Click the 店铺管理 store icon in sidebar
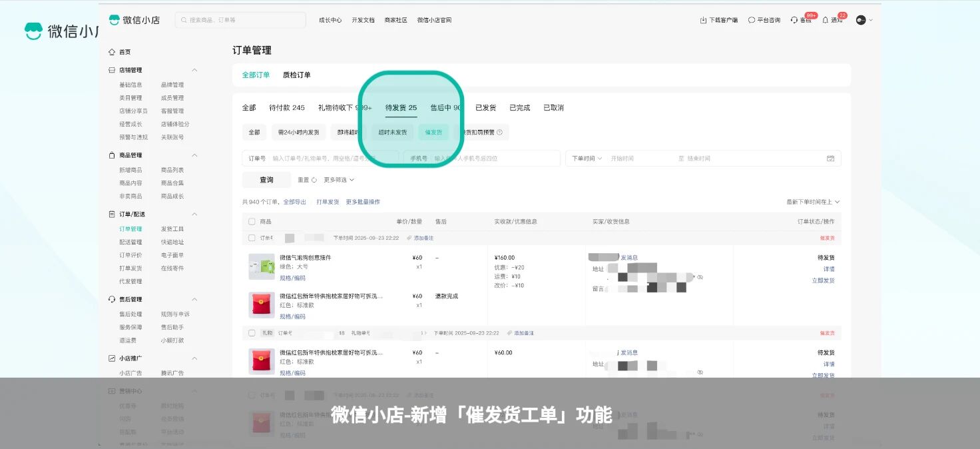Screen dimensions: 980x449 click(112, 70)
